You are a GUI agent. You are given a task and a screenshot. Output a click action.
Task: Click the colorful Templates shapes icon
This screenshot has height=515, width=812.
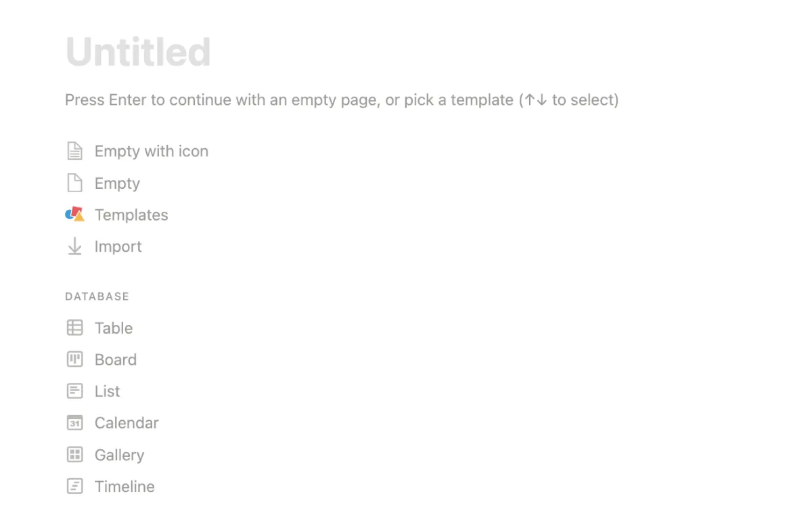74,215
